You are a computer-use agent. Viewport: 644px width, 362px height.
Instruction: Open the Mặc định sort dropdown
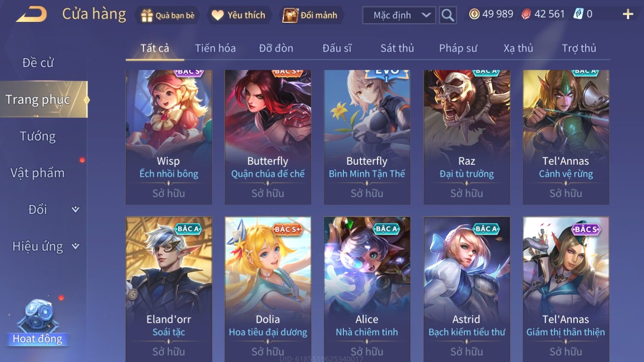coord(399,15)
